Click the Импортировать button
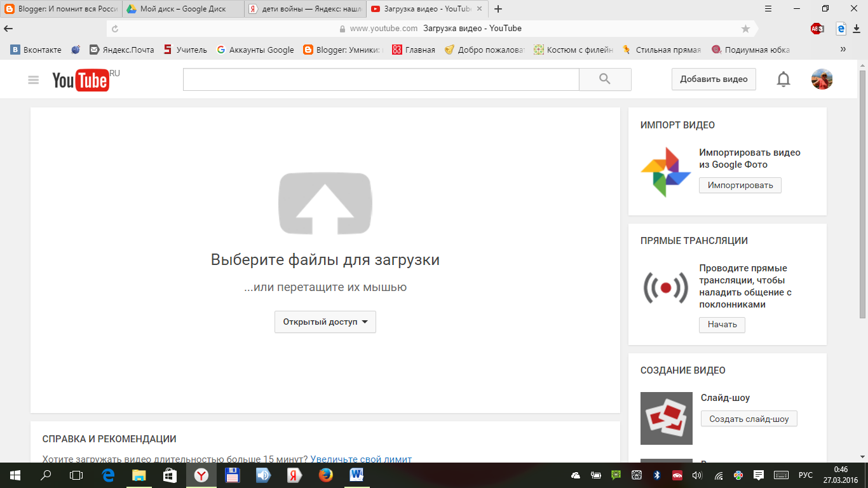 (x=740, y=185)
